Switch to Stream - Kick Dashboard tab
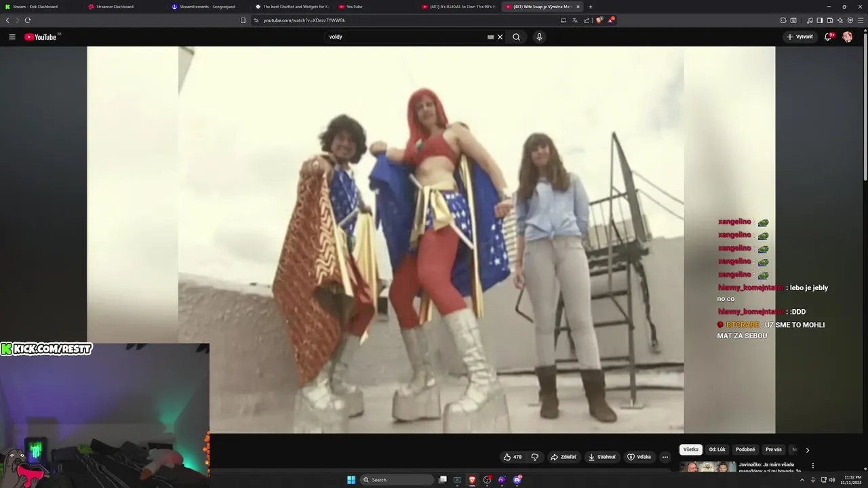Image resolution: width=868 pixels, height=488 pixels. click(41, 7)
